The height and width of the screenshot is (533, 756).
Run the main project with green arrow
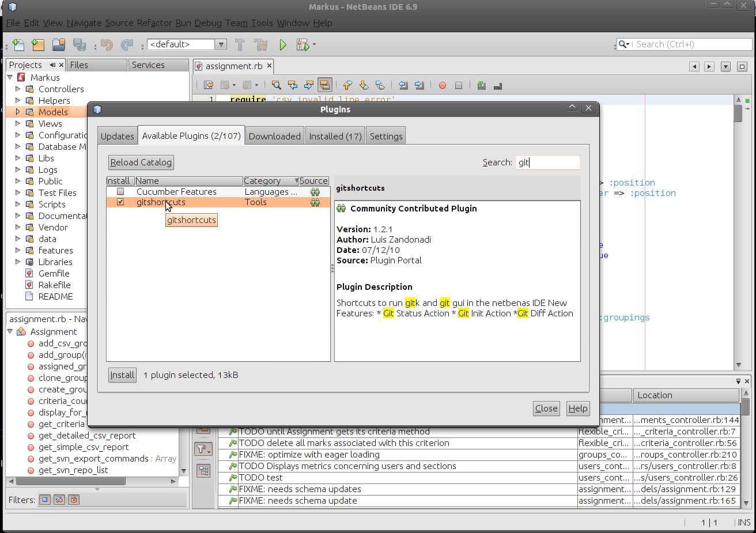(282, 44)
